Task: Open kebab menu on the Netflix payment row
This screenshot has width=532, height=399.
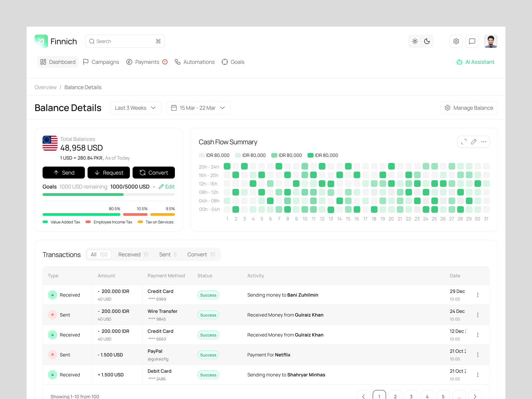Action: pyautogui.click(x=478, y=355)
